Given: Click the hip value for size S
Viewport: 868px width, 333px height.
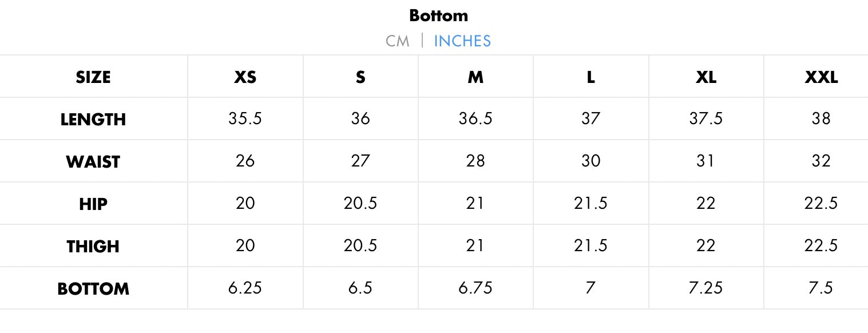Looking at the screenshot, I should click(360, 203).
